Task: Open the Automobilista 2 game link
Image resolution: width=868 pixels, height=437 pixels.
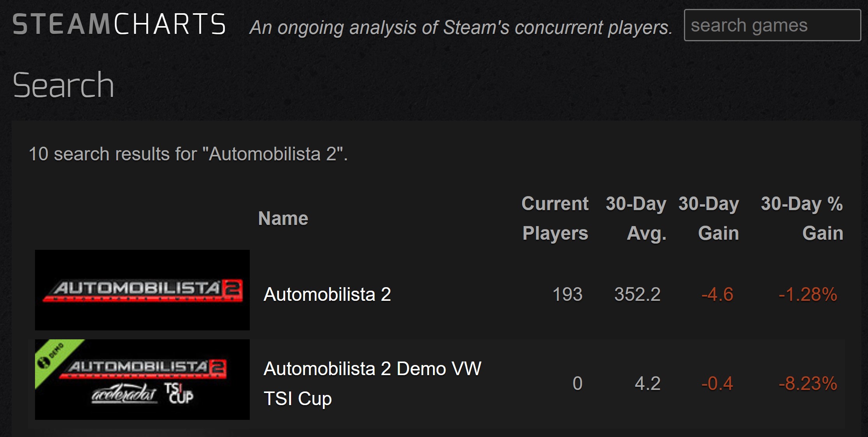Action: [x=327, y=294]
